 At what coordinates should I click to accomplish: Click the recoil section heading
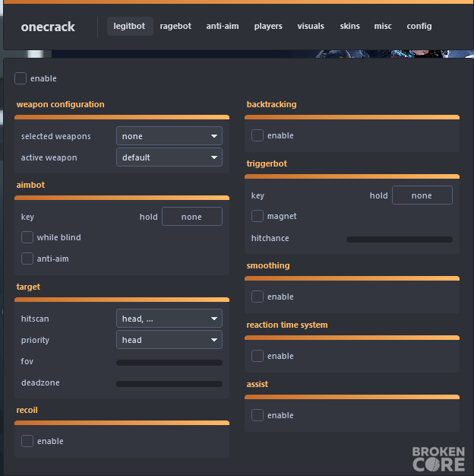pos(27,410)
